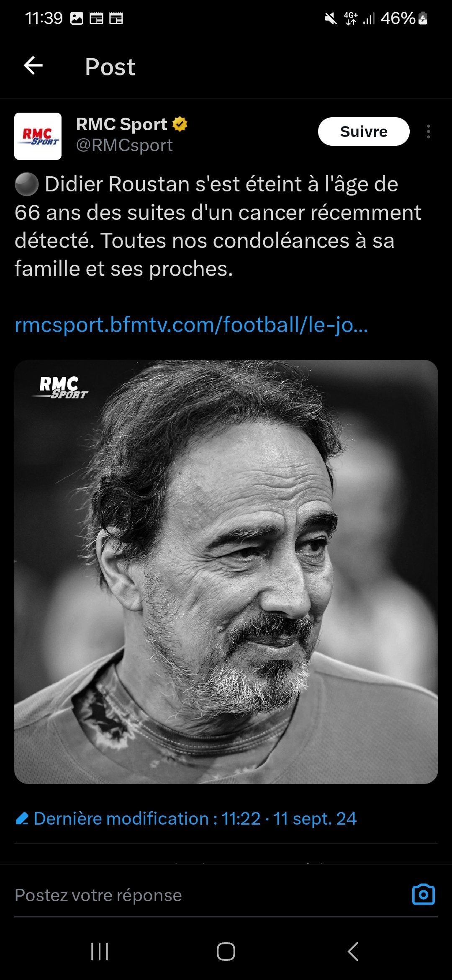This screenshot has height=980, width=452.
Task: Tap the pencil edit-history icon
Action: coord(22,818)
